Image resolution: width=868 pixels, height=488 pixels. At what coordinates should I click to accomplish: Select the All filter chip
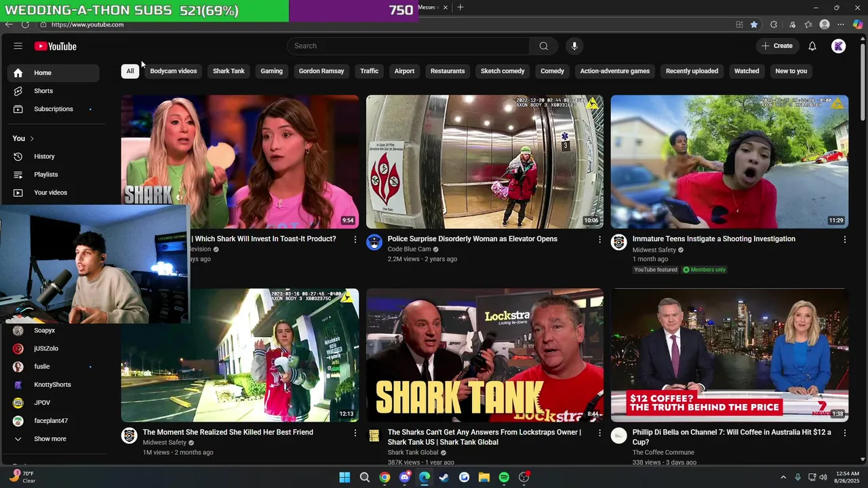click(x=130, y=71)
